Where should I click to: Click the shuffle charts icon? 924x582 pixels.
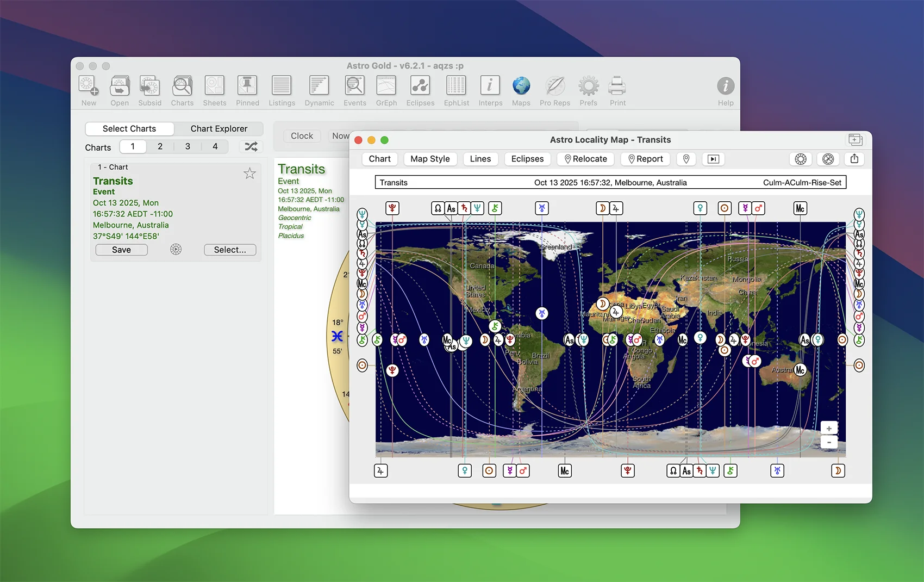[251, 146]
